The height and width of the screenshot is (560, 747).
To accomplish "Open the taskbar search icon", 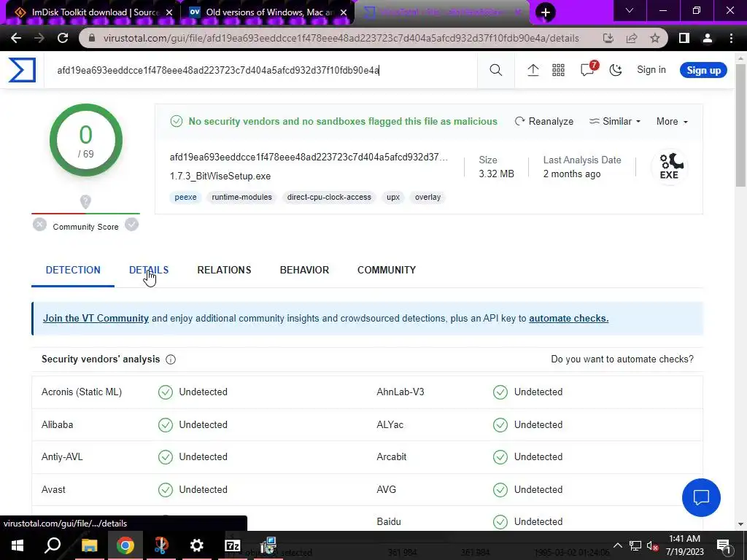I will pyautogui.click(x=53, y=545).
